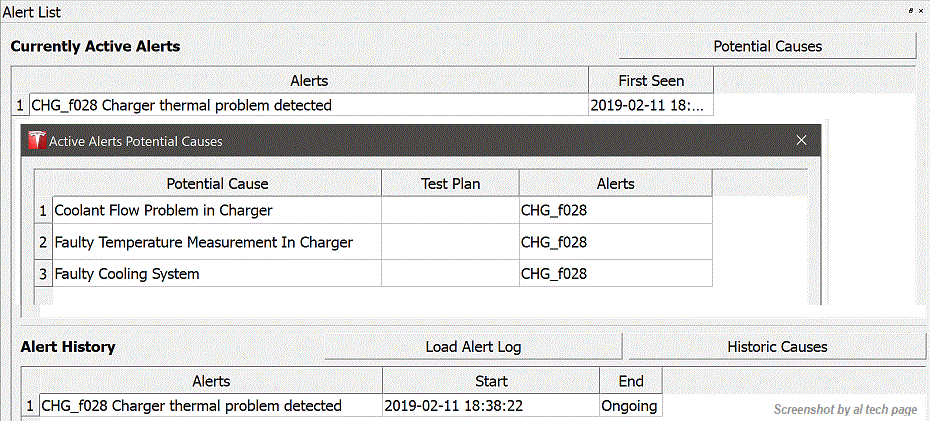Viewport: 930px width, 421px height.
Task: Click the Test Plan cell for Faulty Cooling System
Action: point(450,274)
